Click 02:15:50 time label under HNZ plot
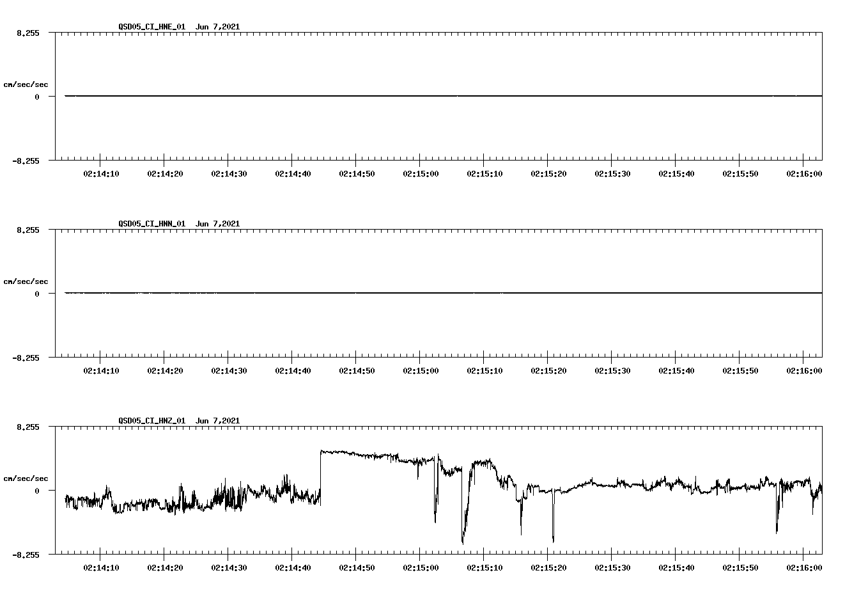This screenshot has height=591, width=868. pyautogui.click(x=740, y=568)
